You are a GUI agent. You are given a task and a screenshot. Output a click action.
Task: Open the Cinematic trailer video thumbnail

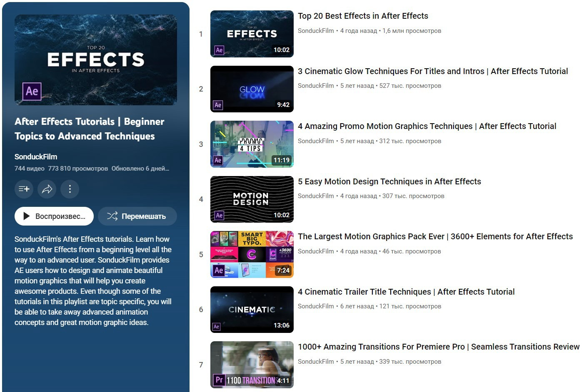(252, 310)
